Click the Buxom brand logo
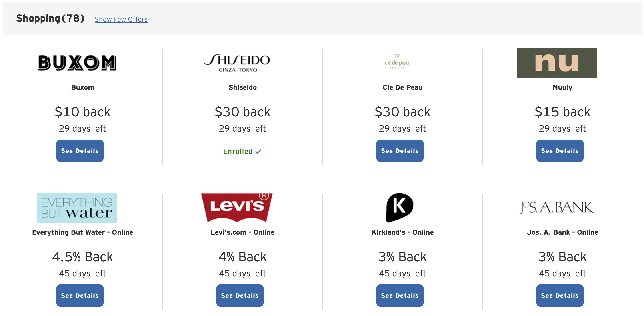Viewport: 644px width, 316px height. click(77, 63)
